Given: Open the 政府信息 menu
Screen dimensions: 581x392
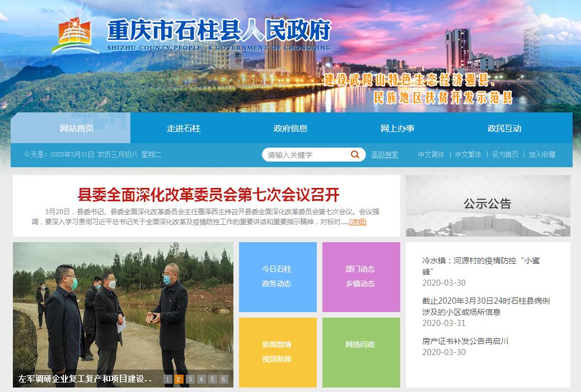Looking at the screenshot, I should tap(290, 128).
